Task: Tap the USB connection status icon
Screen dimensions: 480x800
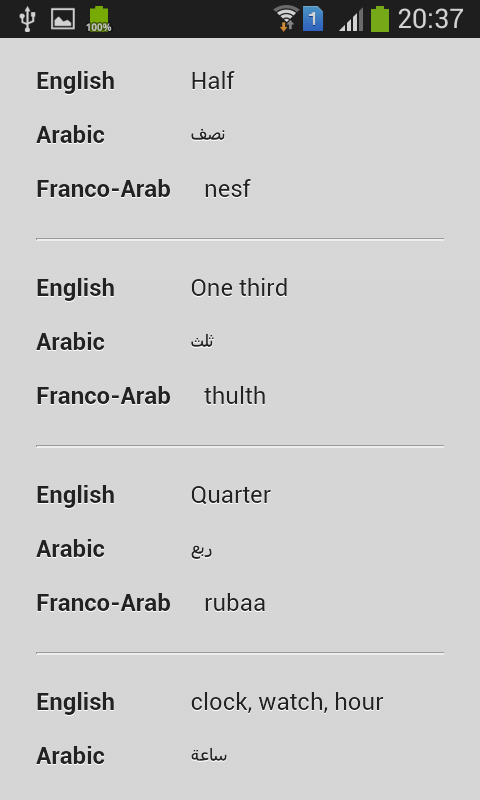Action: point(27,19)
